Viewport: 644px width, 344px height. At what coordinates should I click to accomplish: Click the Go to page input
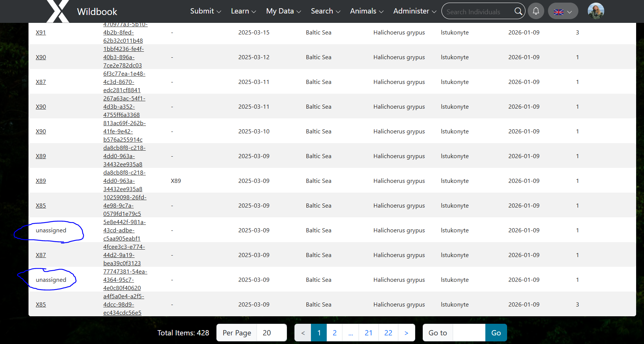pos(468,333)
